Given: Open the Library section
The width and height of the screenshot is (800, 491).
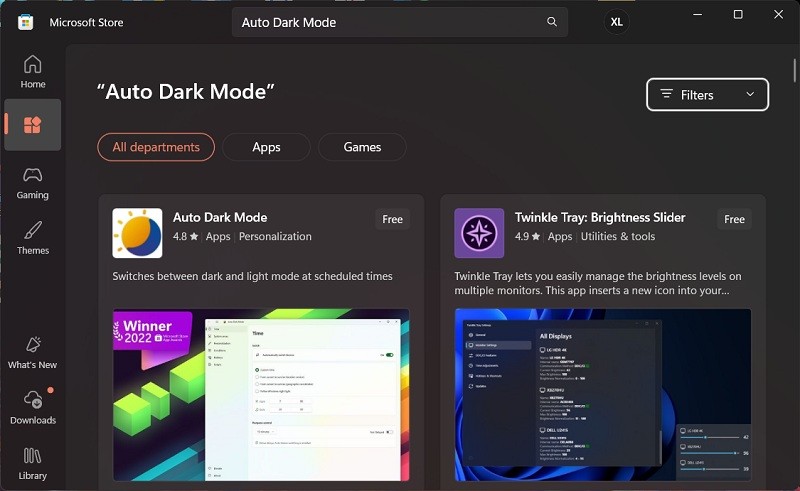Looking at the screenshot, I should click(33, 463).
